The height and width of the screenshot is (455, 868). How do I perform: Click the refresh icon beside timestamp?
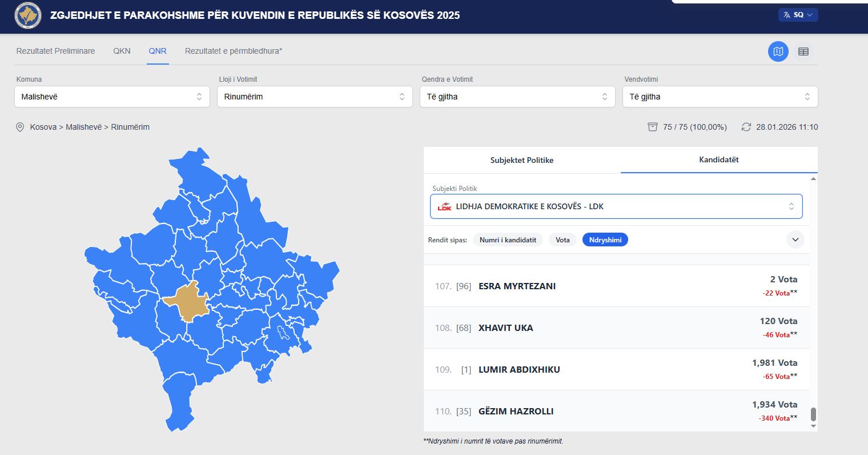pyautogui.click(x=746, y=127)
